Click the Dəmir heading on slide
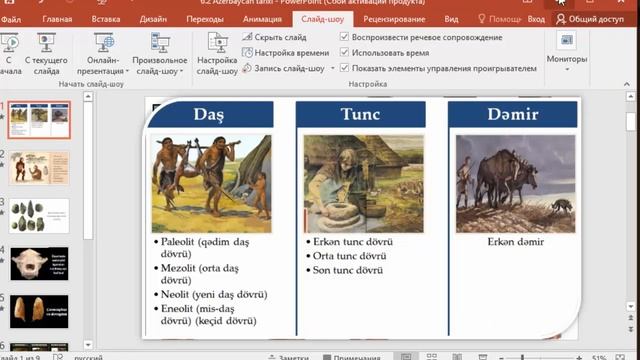 coord(513,114)
